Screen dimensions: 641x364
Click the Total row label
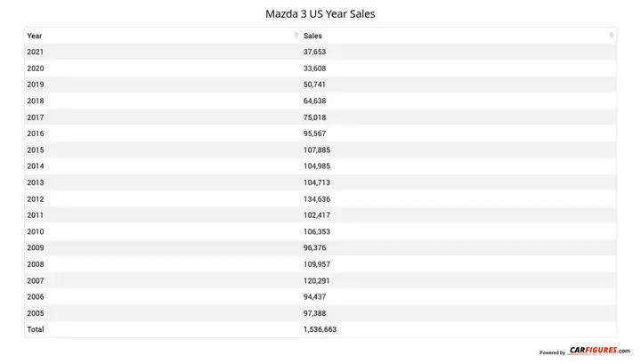36,329
